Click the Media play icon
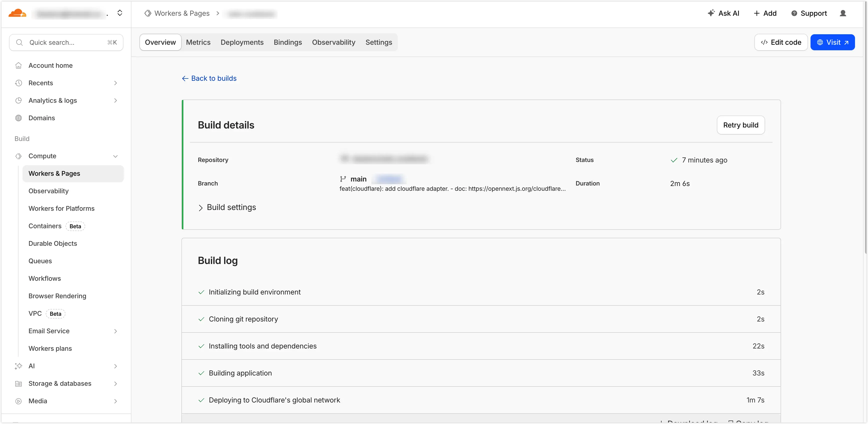 [x=18, y=401]
